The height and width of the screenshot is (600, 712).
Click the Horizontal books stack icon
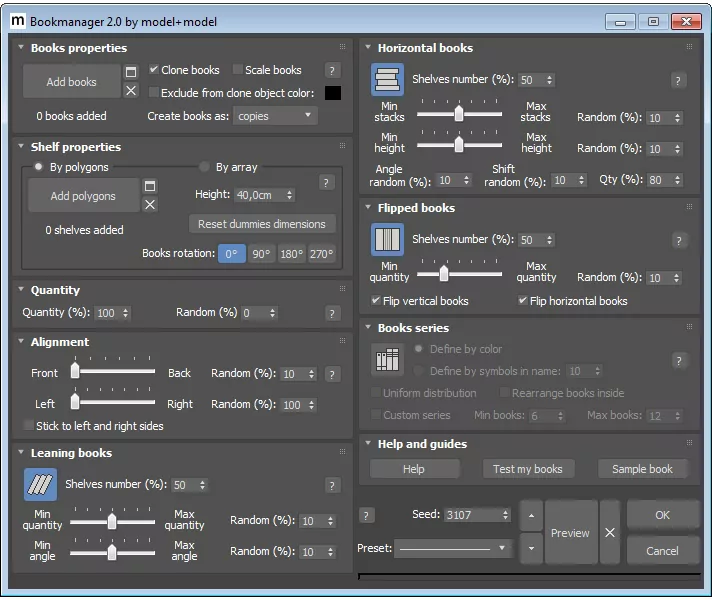point(387,80)
